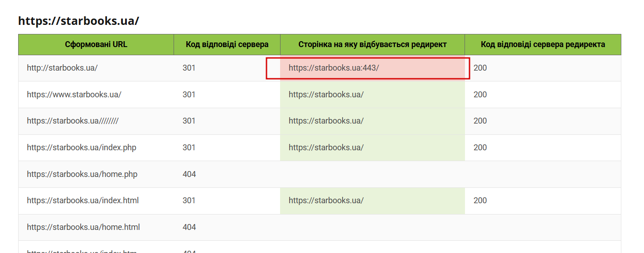
Task: Click 200 code in index.php row
Action: click(x=480, y=148)
